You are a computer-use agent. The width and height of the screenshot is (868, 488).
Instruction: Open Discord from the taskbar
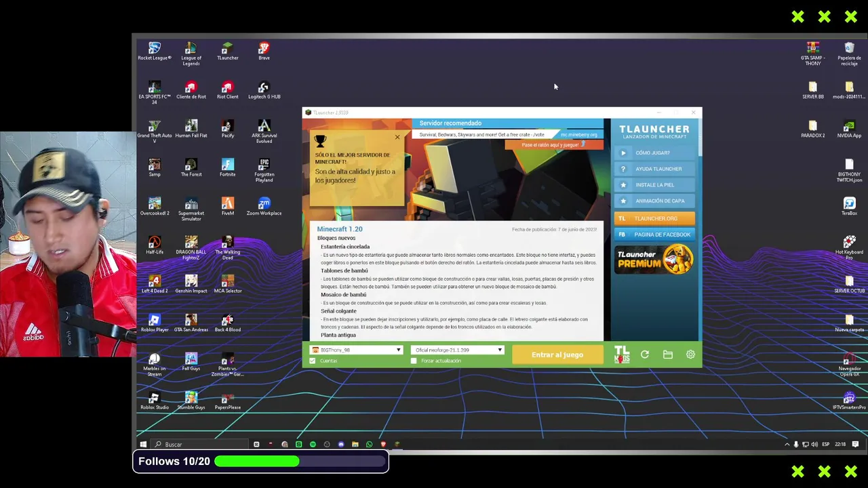pos(341,445)
